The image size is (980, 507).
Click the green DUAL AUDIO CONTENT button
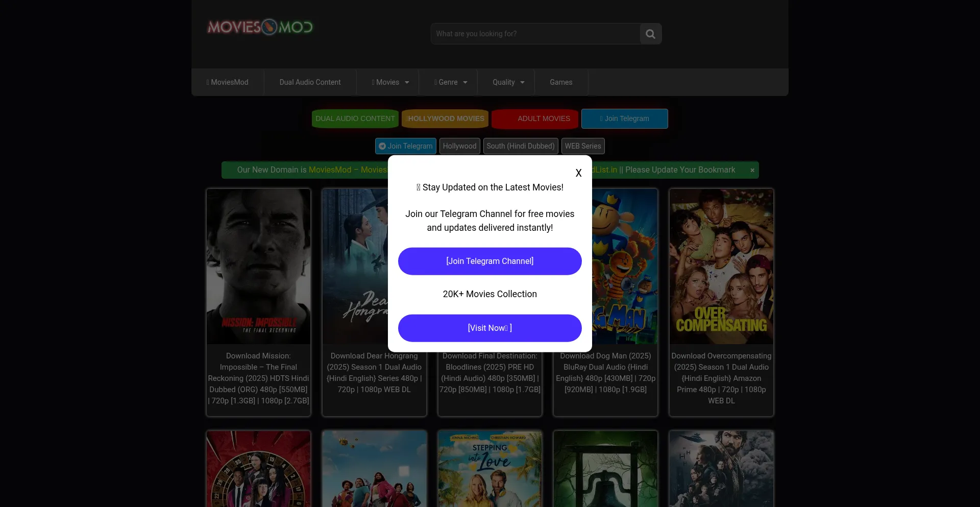tap(355, 118)
